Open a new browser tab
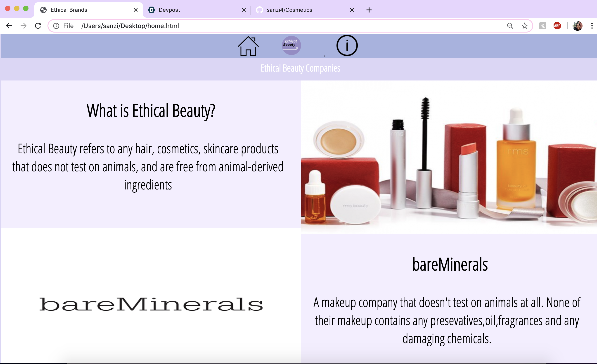Screen dimensions: 597x364 [x=369, y=10]
